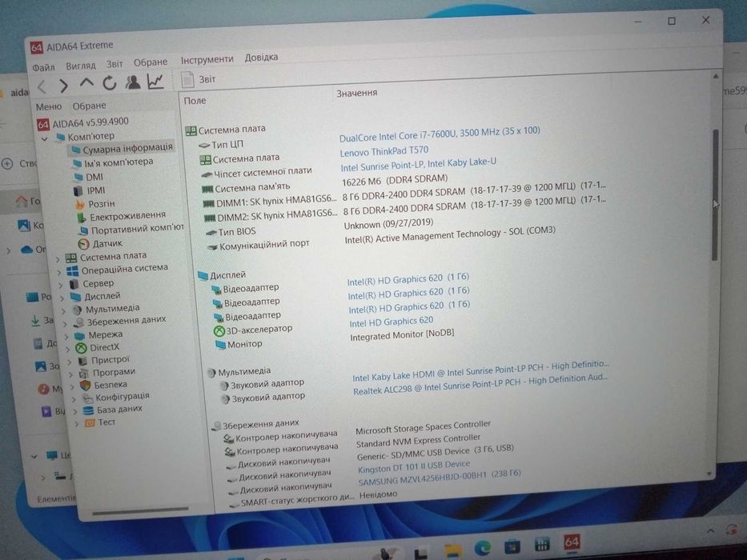Click the Поле column header

[x=195, y=101]
